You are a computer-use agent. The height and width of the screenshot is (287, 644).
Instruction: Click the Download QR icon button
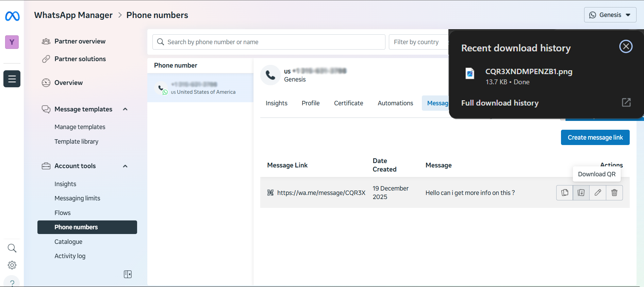click(581, 193)
